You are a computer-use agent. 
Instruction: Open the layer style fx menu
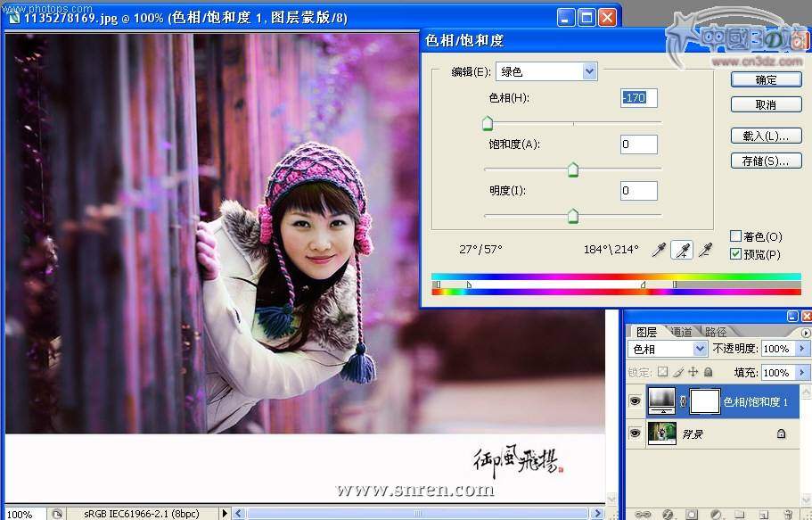(668, 515)
